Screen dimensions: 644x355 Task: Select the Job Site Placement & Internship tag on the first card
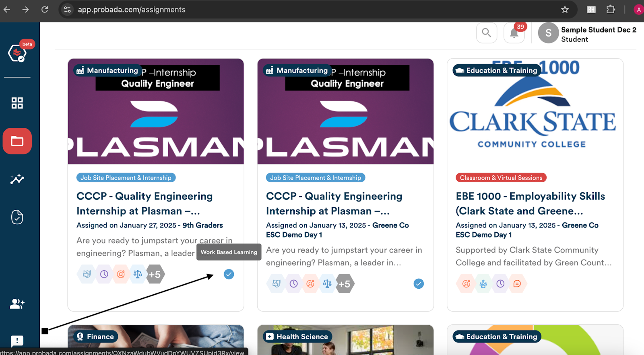pos(126,178)
